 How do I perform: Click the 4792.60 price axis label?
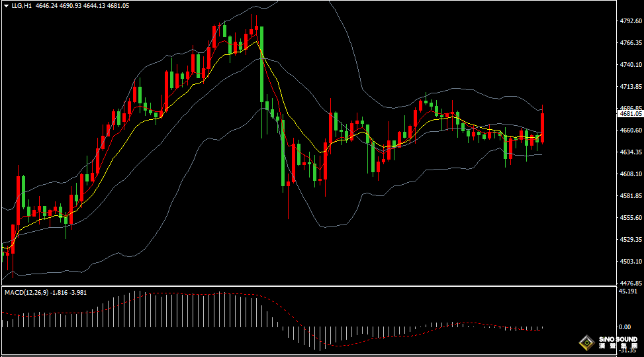click(x=630, y=21)
